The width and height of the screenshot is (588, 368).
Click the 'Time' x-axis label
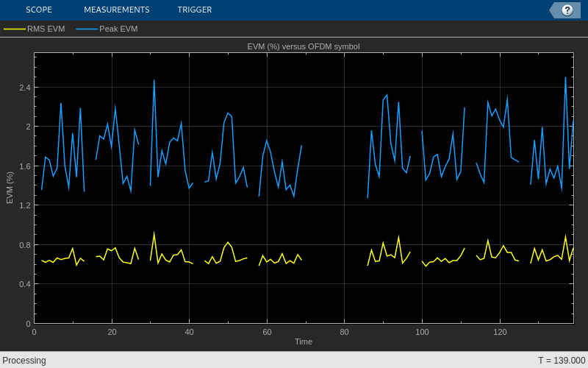(x=304, y=342)
